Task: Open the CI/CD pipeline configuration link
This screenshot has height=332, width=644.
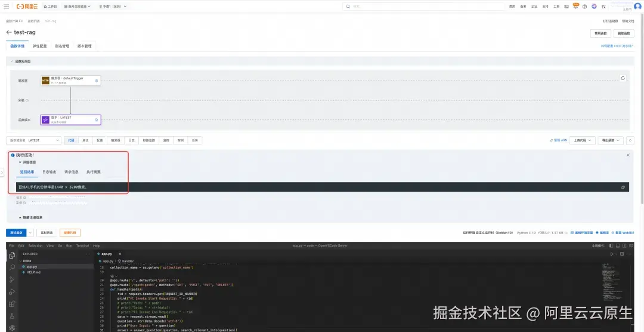Action: coord(617,46)
